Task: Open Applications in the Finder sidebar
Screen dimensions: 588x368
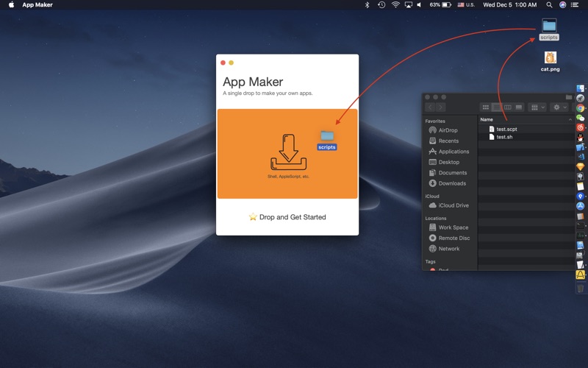Action: pos(450,152)
